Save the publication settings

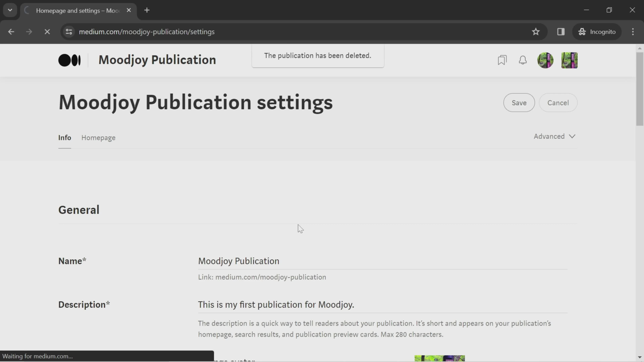pos(519,103)
